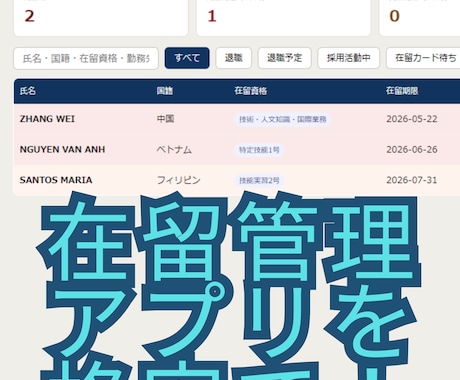Click the summary card showing 2
Image resolution: width=460 pixels, height=380 pixels.
point(101,17)
